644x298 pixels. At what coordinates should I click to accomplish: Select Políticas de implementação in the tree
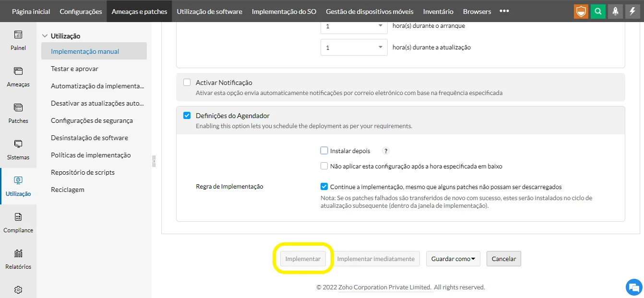(91, 155)
